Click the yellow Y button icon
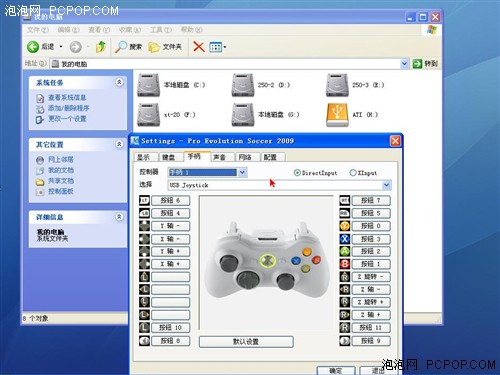Image resolution: width=500 pixels, height=375 pixels. click(x=345, y=226)
